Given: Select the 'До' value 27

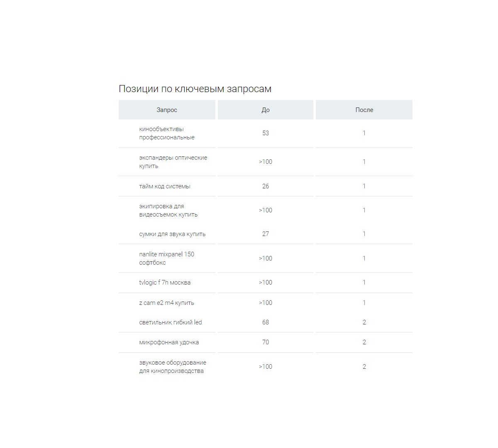Looking at the screenshot, I should pos(266,234).
